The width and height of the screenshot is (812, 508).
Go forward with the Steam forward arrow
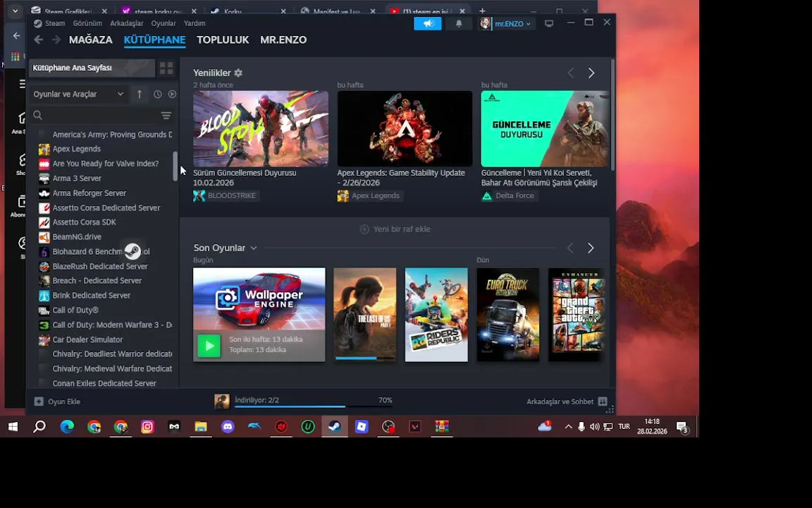pyautogui.click(x=56, y=40)
